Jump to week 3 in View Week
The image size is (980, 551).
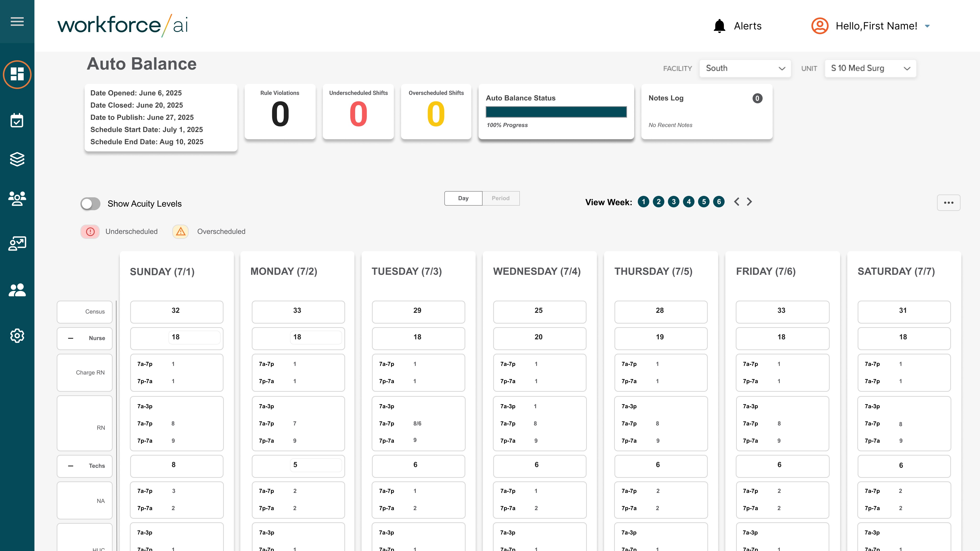click(x=673, y=202)
